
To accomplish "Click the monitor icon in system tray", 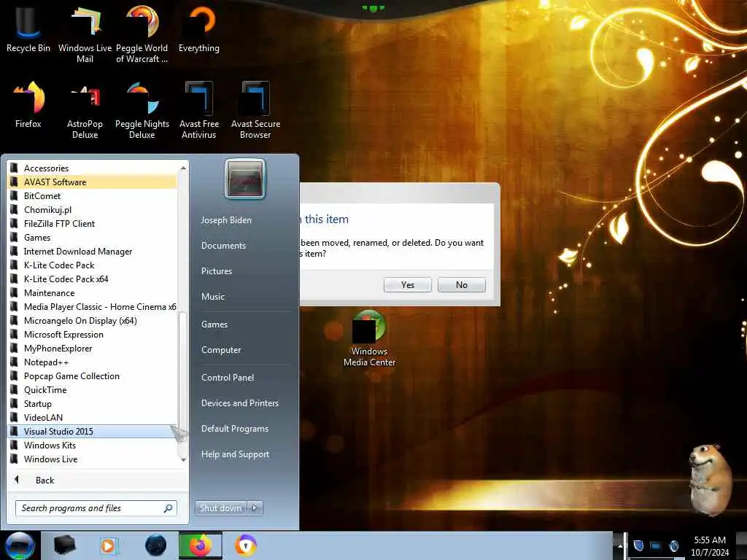I will pos(656,545).
